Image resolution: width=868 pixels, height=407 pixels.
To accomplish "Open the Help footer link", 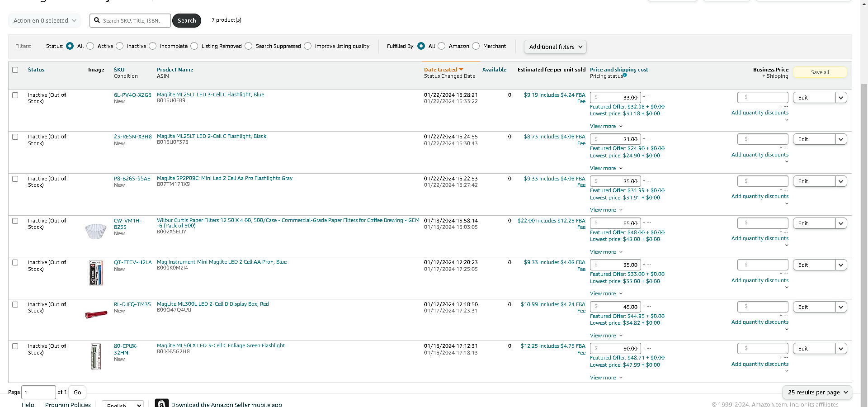I will point(28,404).
